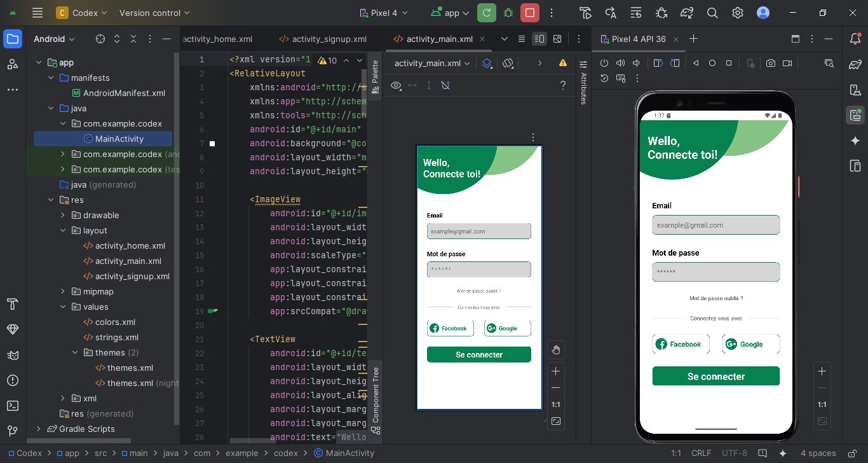
Task: Open the Project tool window icon
Action: pyautogui.click(x=13, y=39)
